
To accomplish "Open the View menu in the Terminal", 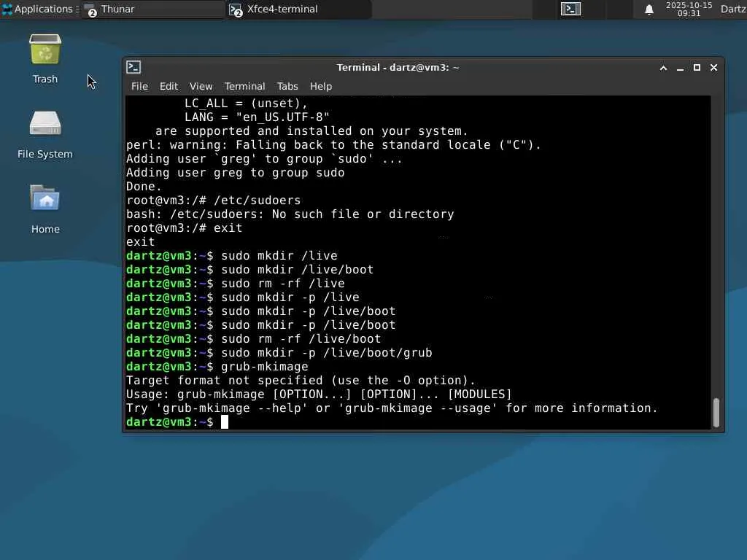I will click(201, 86).
